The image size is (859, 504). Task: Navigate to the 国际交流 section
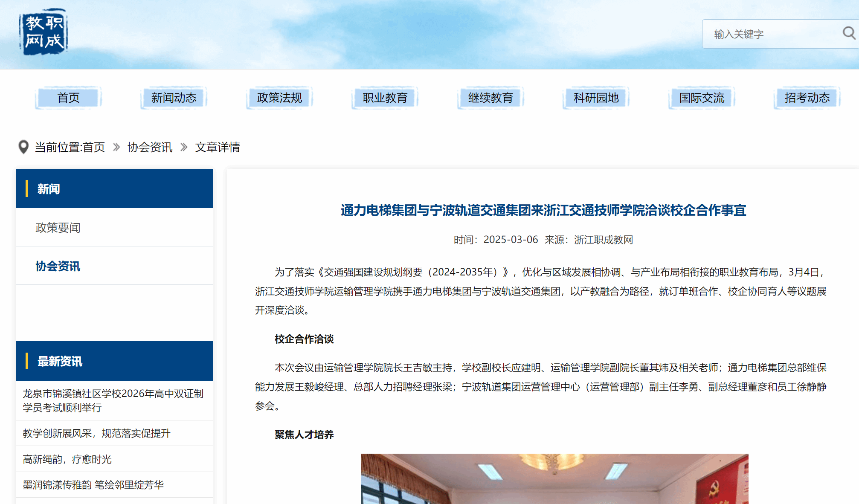702,98
